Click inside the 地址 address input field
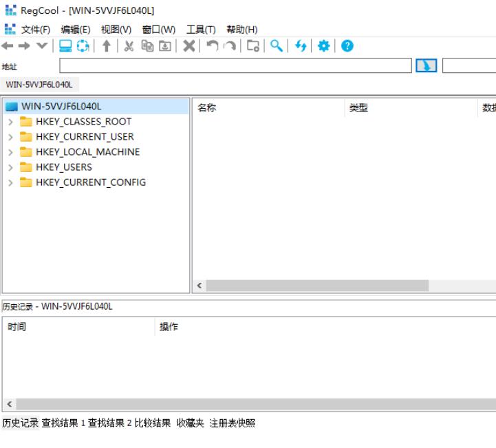 [x=235, y=65]
